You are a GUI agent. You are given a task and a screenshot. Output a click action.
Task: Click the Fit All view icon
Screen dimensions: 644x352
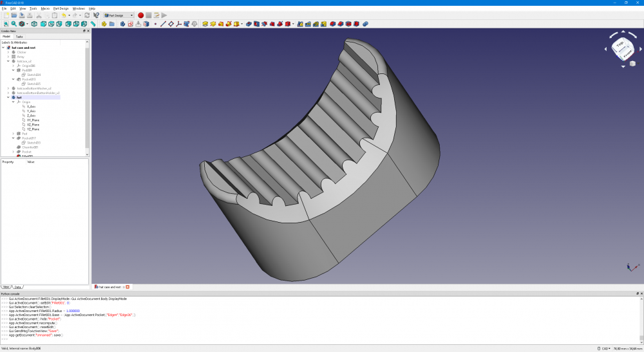6,24
